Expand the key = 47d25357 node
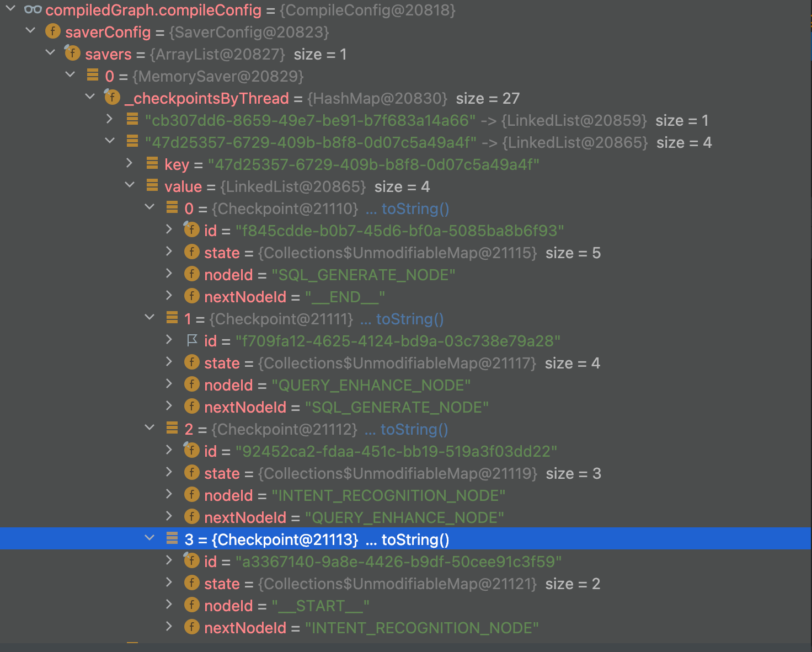The image size is (812, 652). 130,163
